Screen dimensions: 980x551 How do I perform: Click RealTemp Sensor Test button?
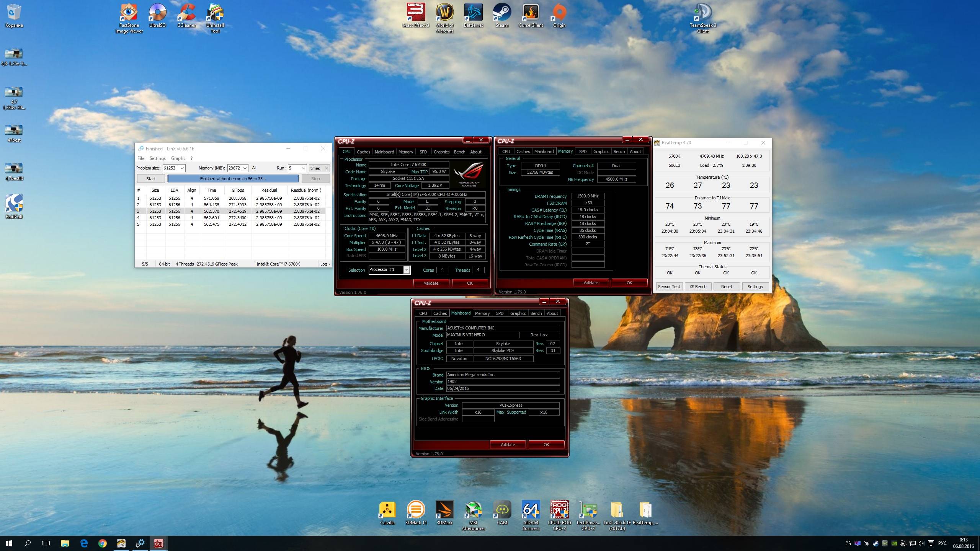click(x=669, y=287)
